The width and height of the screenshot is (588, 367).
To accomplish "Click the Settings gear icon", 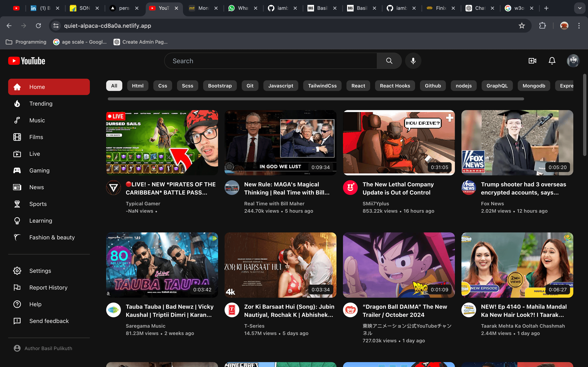I will click(17, 271).
